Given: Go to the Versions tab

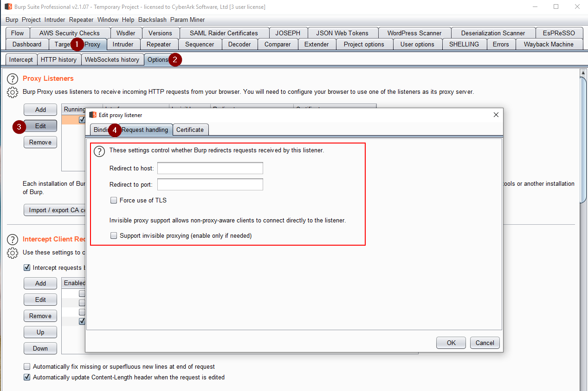Looking at the screenshot, I should click(160, 33).
